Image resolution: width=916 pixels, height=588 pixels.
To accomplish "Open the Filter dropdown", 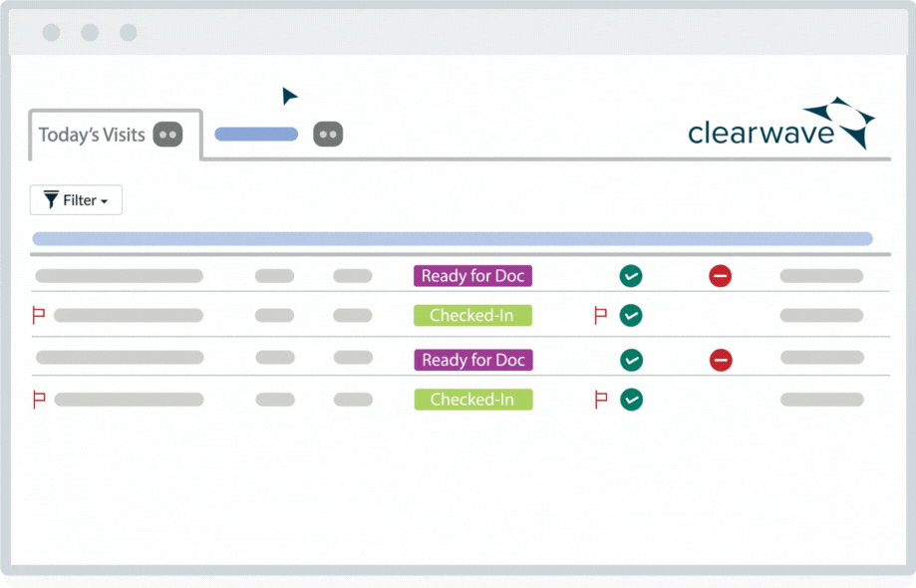I will point(76,199).
